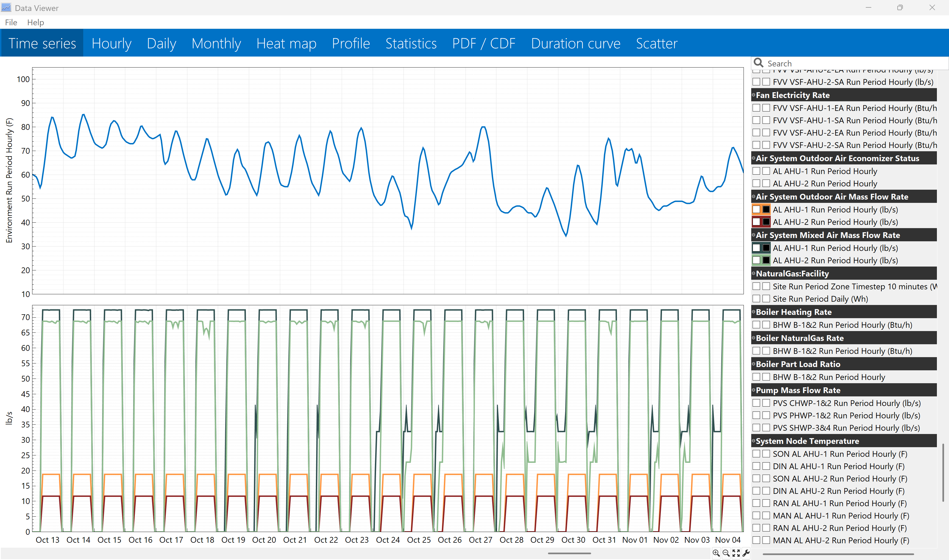This screenshot has height=560, width=949.
Task: Tick left checkbox of PVS CHWP-1&2 (lb/s)
Action: pos(756,403)
